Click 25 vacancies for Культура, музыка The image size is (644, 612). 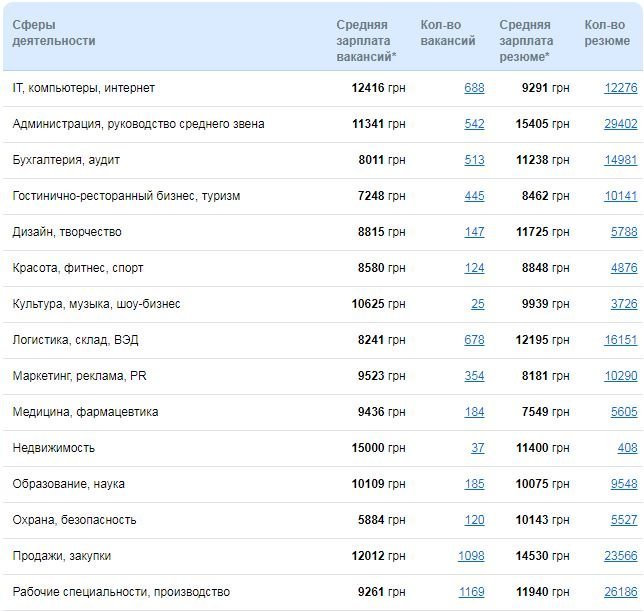478,304
